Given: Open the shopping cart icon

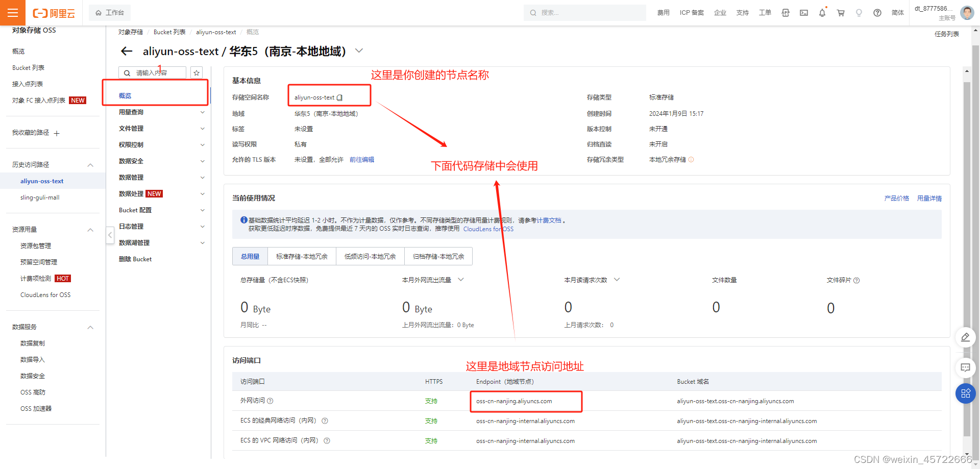Looking at the screenshot, I should 841,13.
